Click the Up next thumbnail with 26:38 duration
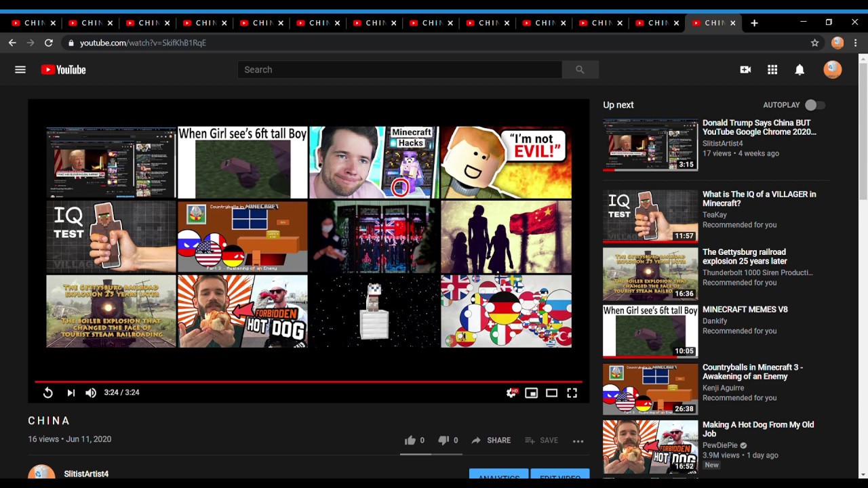 [x=650, y=389]
